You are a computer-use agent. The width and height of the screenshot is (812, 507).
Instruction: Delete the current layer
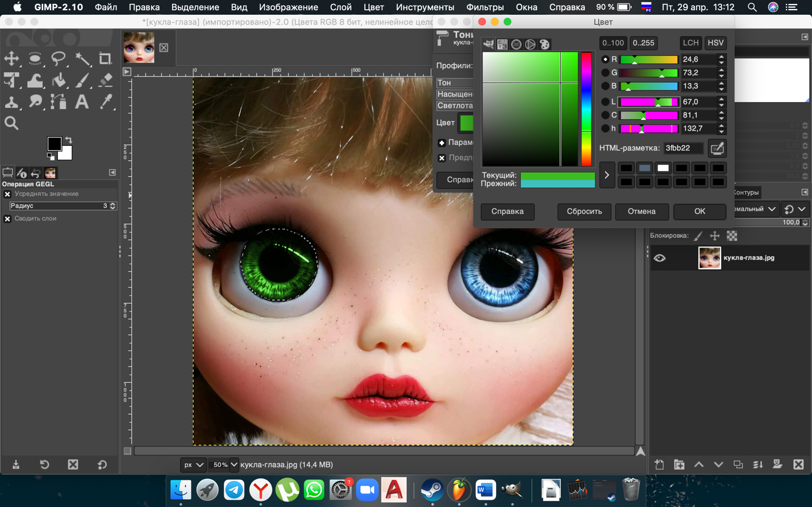coord(798,464)
